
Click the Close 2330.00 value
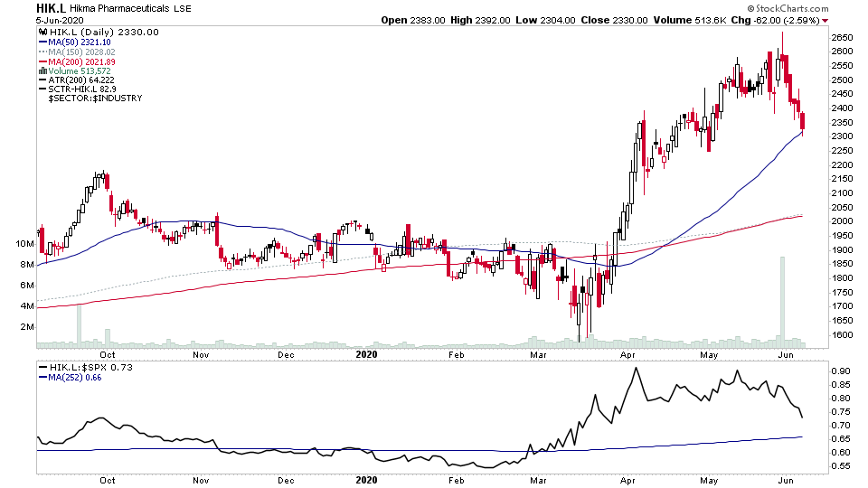pyautogui.click(x=614, y=21)
